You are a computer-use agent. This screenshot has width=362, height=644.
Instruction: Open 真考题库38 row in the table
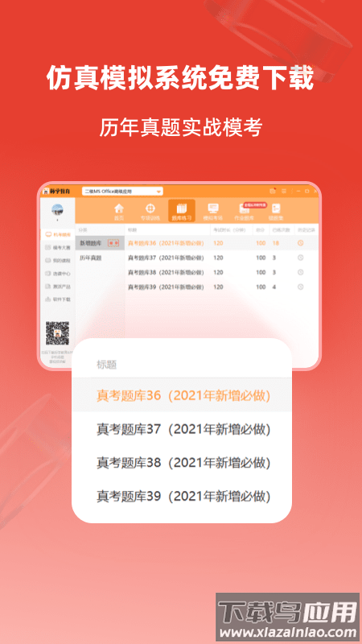[222, 272]
